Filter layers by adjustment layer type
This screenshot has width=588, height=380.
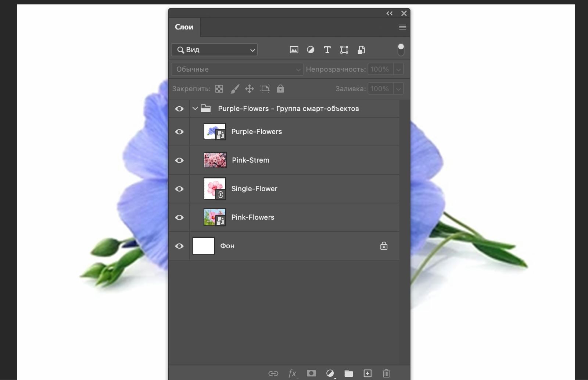(x=311, y=50)
